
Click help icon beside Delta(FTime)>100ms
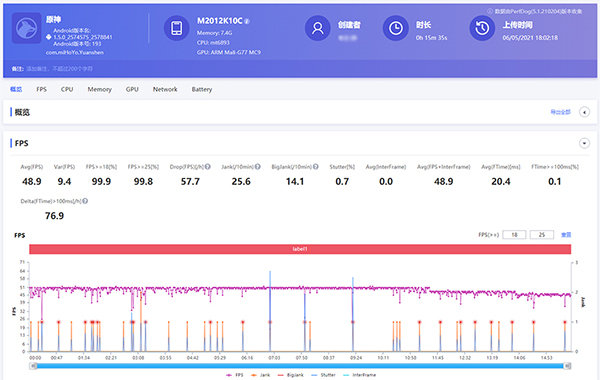[85, 201]
